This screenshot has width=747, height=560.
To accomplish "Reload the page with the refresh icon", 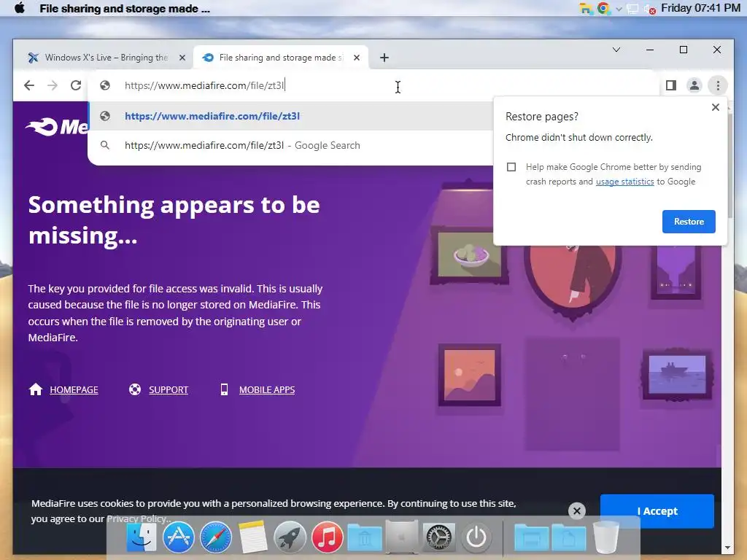I will [x=76, y=85].
